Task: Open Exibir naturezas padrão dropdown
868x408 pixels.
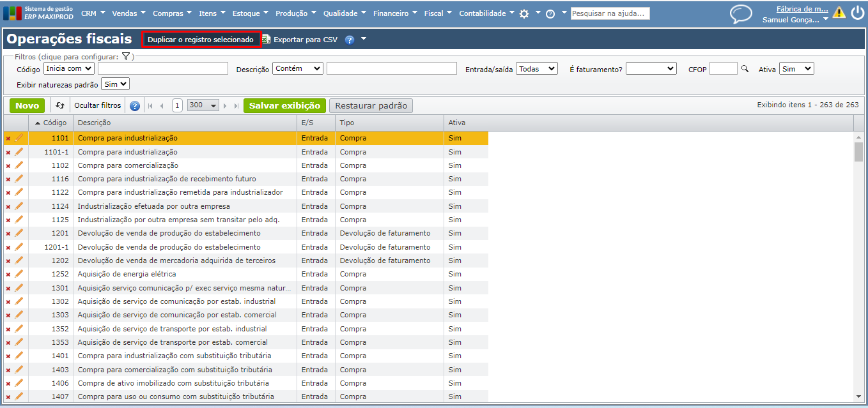Action: click(x=115, y=84)
